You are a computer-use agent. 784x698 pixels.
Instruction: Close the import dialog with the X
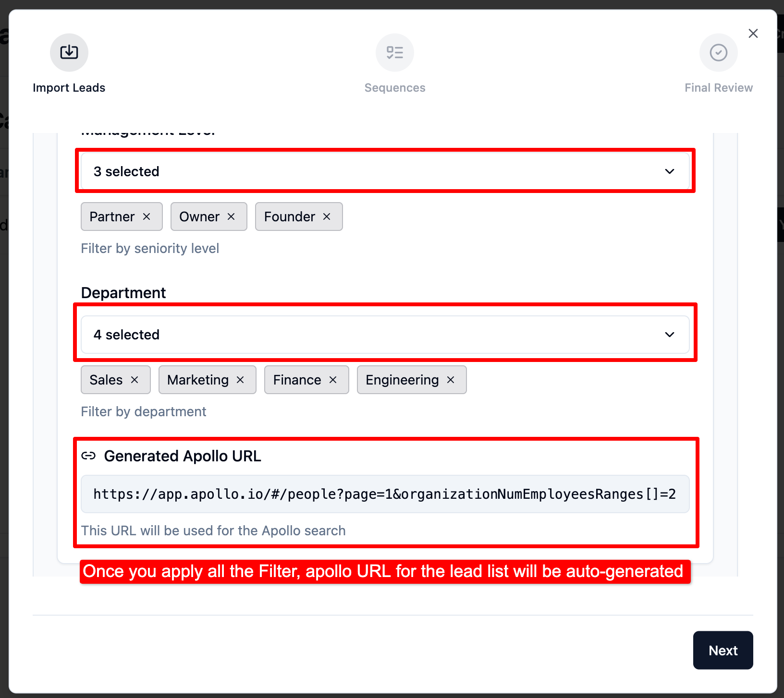pyautogui.click(x=753, y=33)
